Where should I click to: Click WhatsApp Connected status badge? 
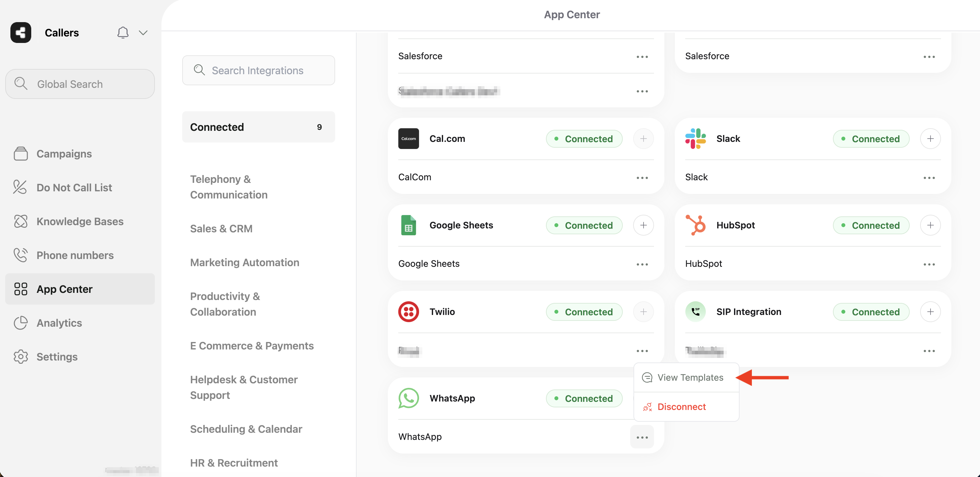tap(584, 398)
